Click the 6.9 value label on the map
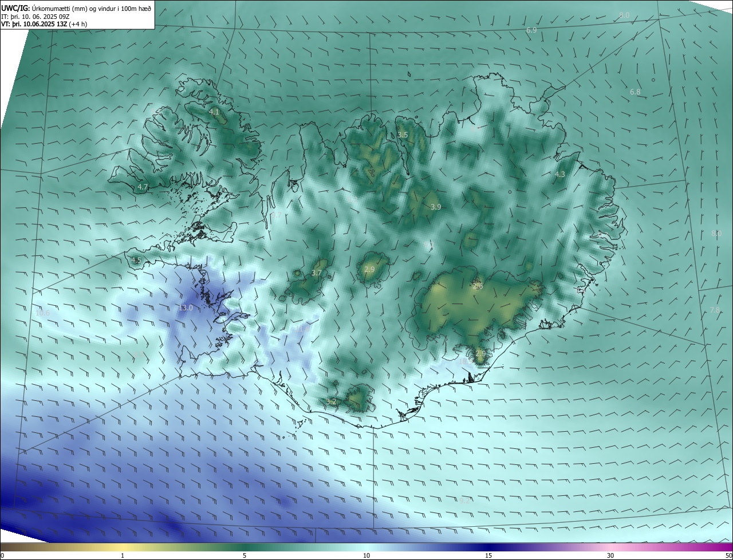The image size is (733, 560). 531,30
